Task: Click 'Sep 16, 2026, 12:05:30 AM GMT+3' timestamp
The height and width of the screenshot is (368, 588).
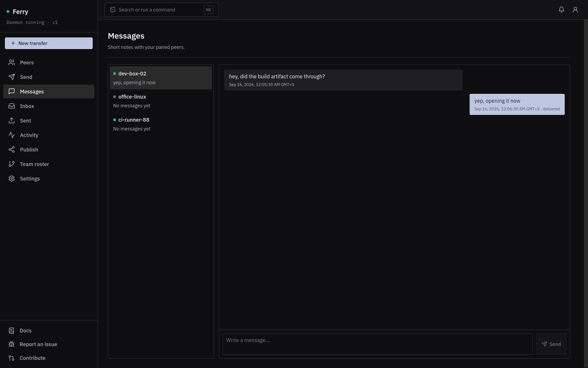Action: [x=262, y=85]
